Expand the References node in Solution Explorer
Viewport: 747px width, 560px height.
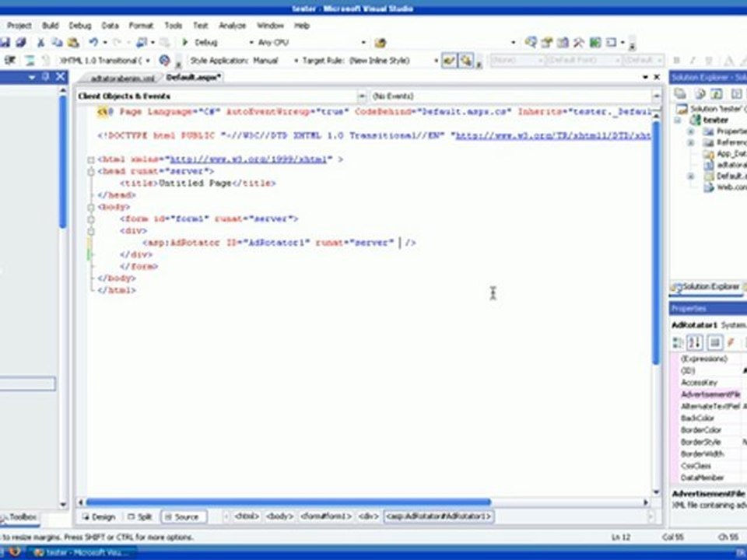[691, 142]
